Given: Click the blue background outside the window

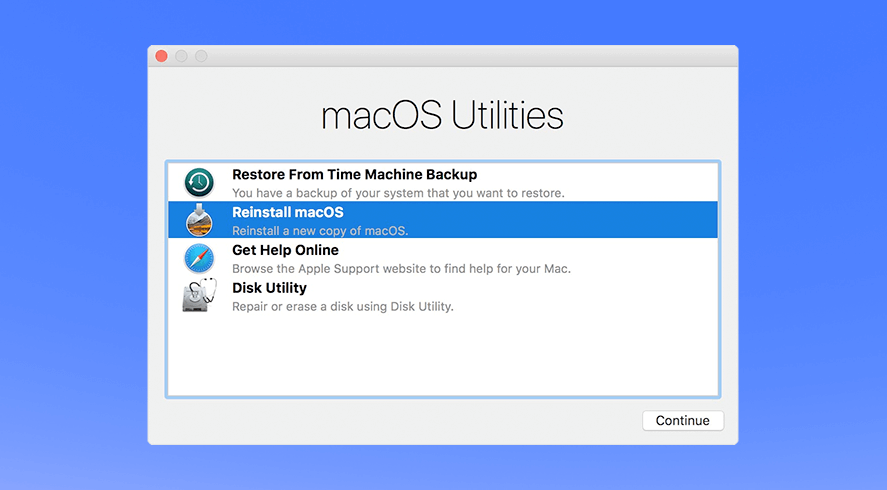Looking at the screenshot, I should tap(70, 250).
